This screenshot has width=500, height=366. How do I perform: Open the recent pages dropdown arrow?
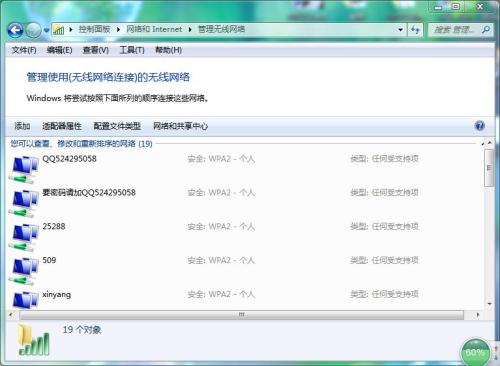click(x=46, y=30)
